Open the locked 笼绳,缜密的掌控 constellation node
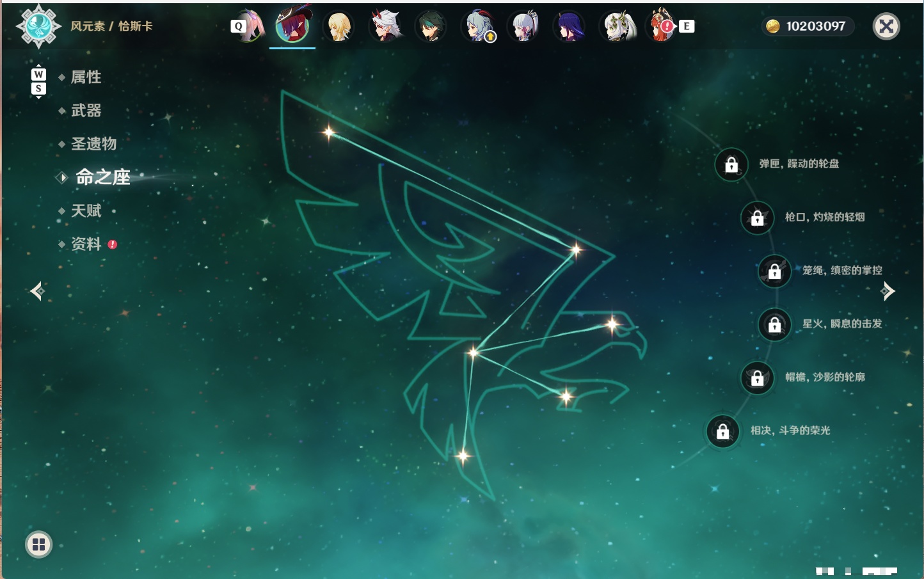This screenshot has width=924, height=579. (x=775, y=271)
